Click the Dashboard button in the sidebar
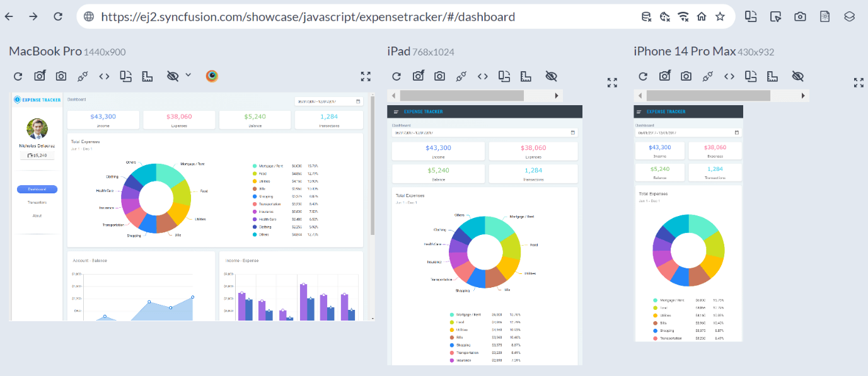 point(37,189)
